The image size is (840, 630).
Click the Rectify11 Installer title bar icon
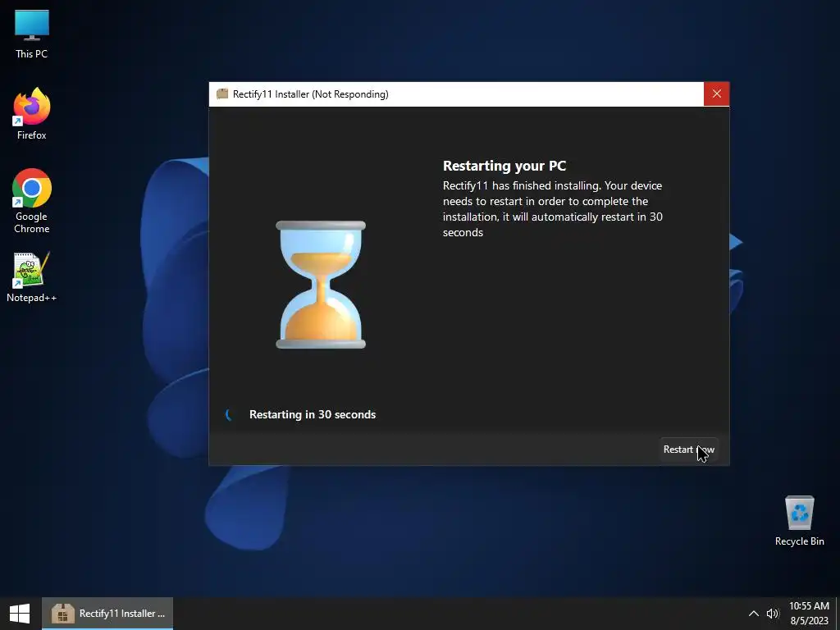[x=222, y=94]
